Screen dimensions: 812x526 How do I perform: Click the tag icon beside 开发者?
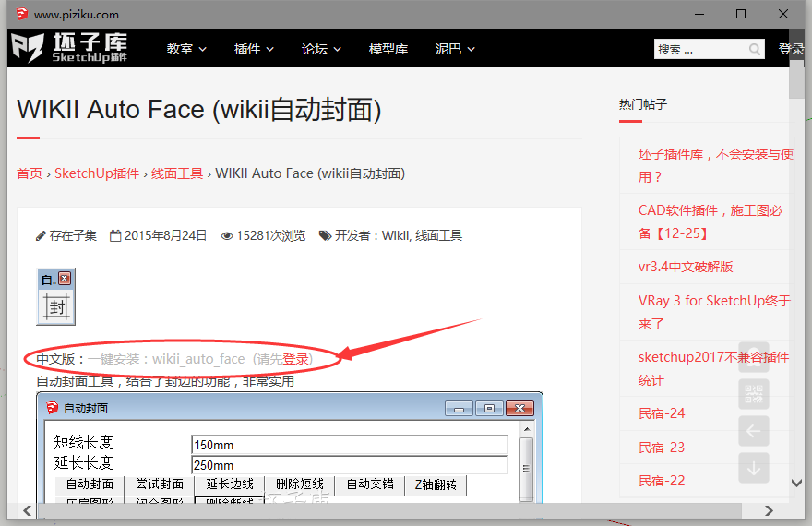click(325, 236)
